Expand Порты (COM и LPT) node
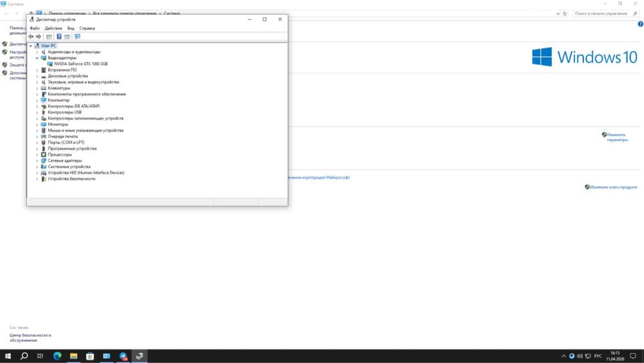The width and height of the screenshot is (644, 363). click(37, 142)
